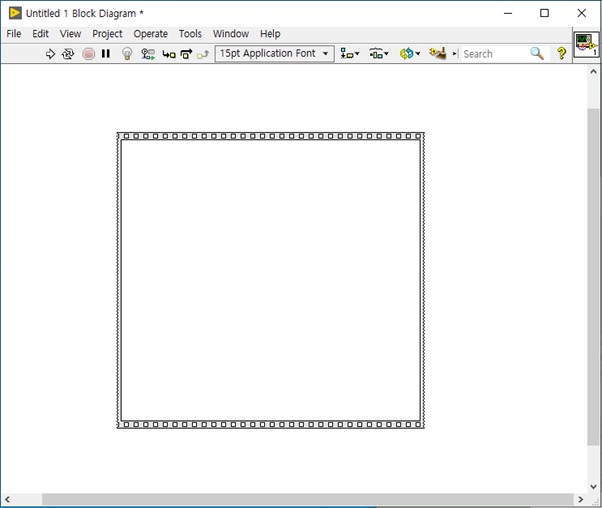Viewport: 602px width, 508px height.
Task: Click the Pause button
Action: coord(106,54)
